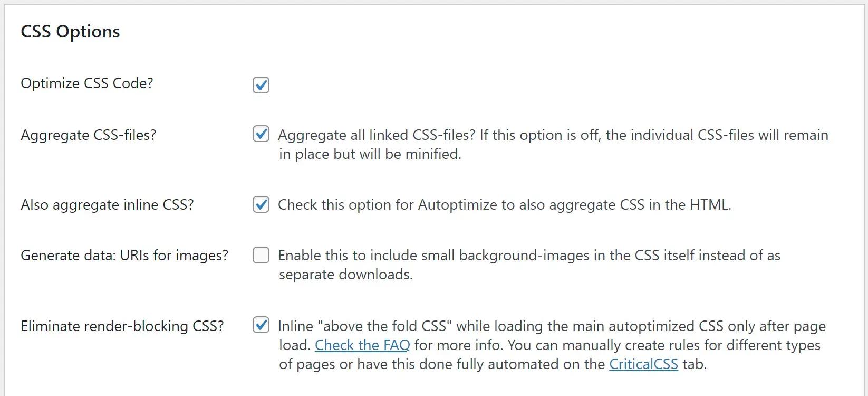Click the "Optimize CSS Code?" label

87,83
